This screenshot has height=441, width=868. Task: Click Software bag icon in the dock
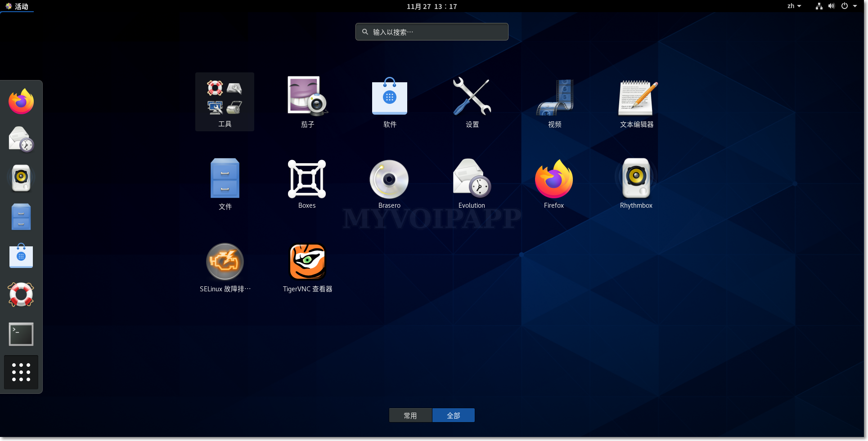[21, 255]
